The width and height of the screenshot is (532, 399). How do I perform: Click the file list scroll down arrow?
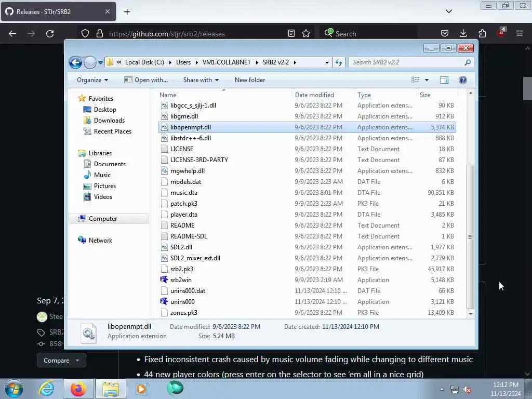(x=471, y=314)
